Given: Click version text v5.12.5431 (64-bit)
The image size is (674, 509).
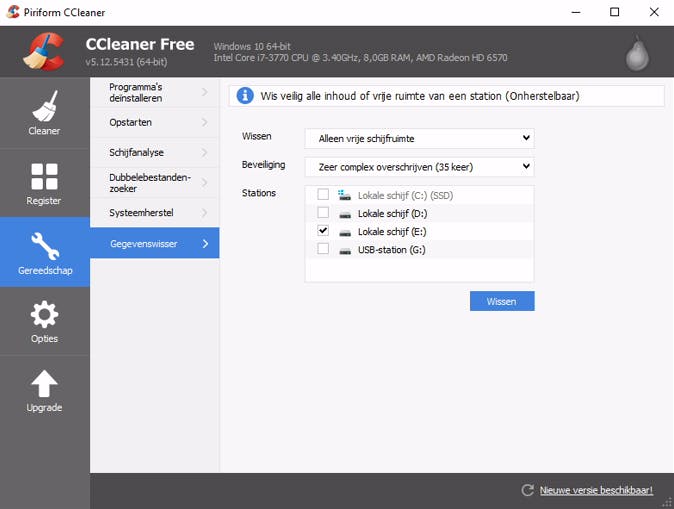Looking at the screenshot, I should tap(126, 62).
